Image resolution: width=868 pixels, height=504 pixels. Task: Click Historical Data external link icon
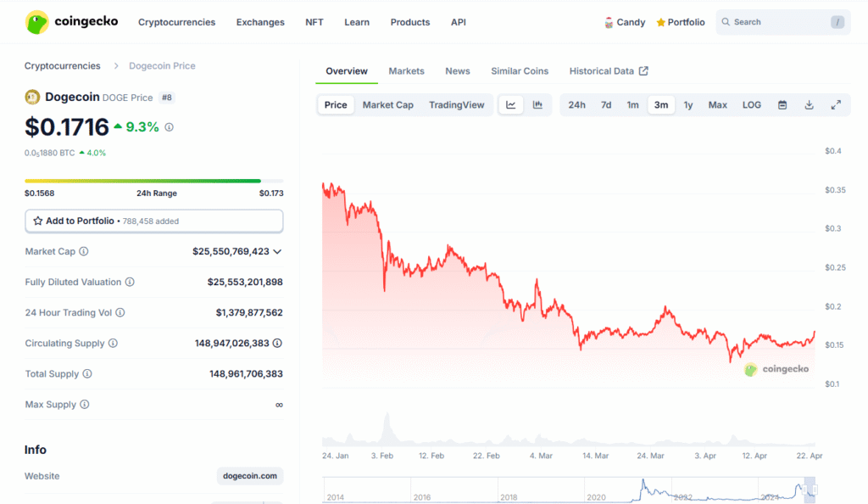tap(643, 71)
